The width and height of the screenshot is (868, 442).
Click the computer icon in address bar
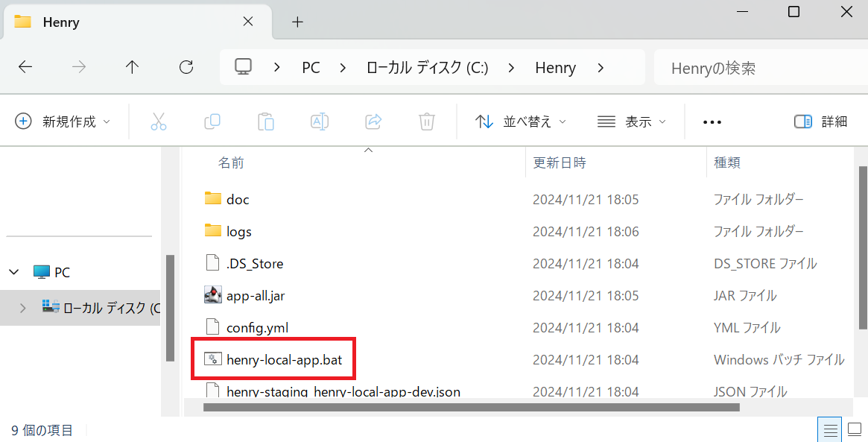243,67
